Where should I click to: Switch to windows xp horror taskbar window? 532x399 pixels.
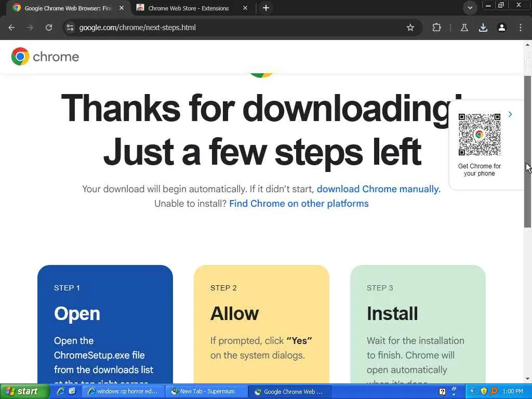pos(123,392)
